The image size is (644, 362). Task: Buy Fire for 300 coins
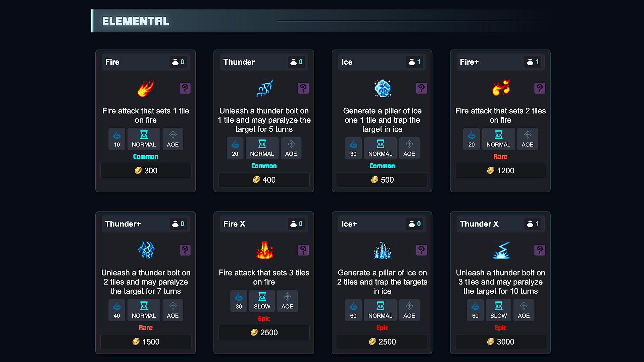[146, 171]
